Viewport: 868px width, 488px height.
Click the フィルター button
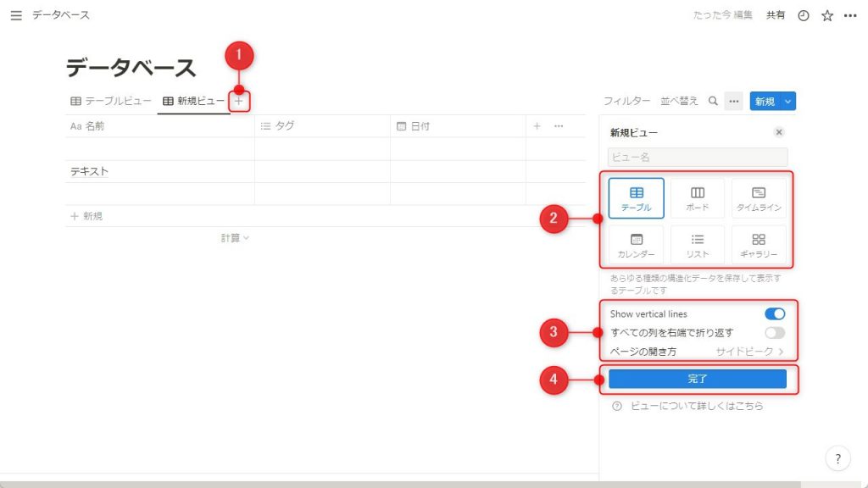[626, 102]
